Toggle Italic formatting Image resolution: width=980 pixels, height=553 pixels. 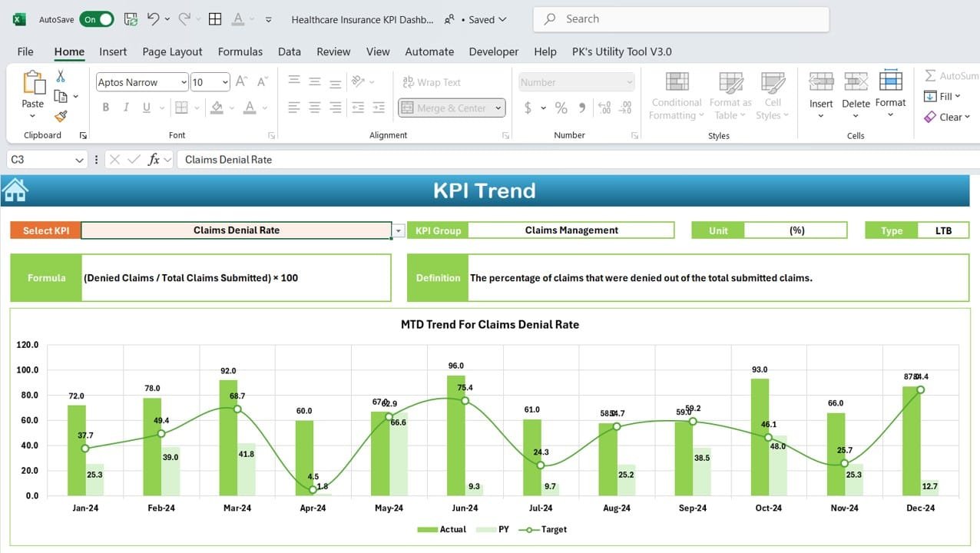coord(126,108)
